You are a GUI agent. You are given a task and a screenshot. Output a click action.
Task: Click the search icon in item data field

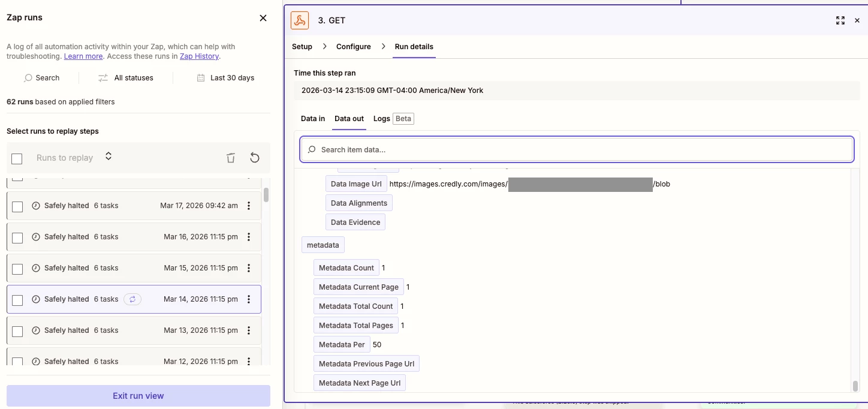(312, 150)
